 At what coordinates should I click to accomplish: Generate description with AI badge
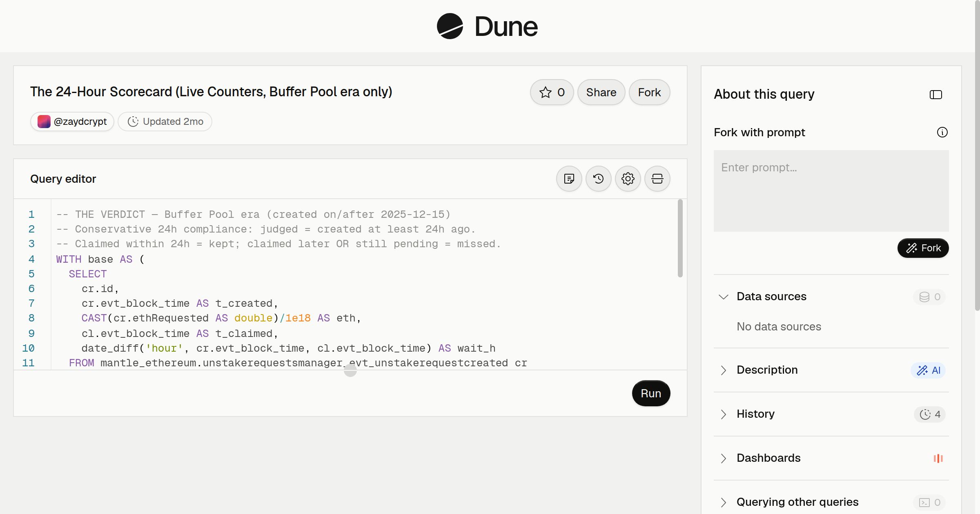[x=928, y=370]
